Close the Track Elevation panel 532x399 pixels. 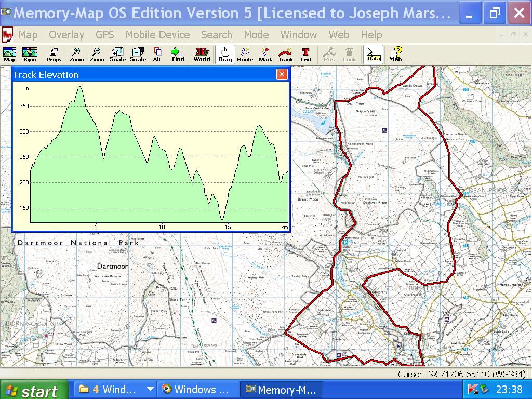pyautogui.click(x=282, y=74)
